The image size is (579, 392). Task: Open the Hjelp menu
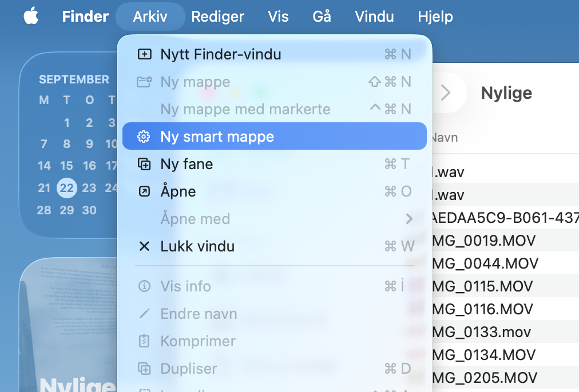(x=435, y=17)
